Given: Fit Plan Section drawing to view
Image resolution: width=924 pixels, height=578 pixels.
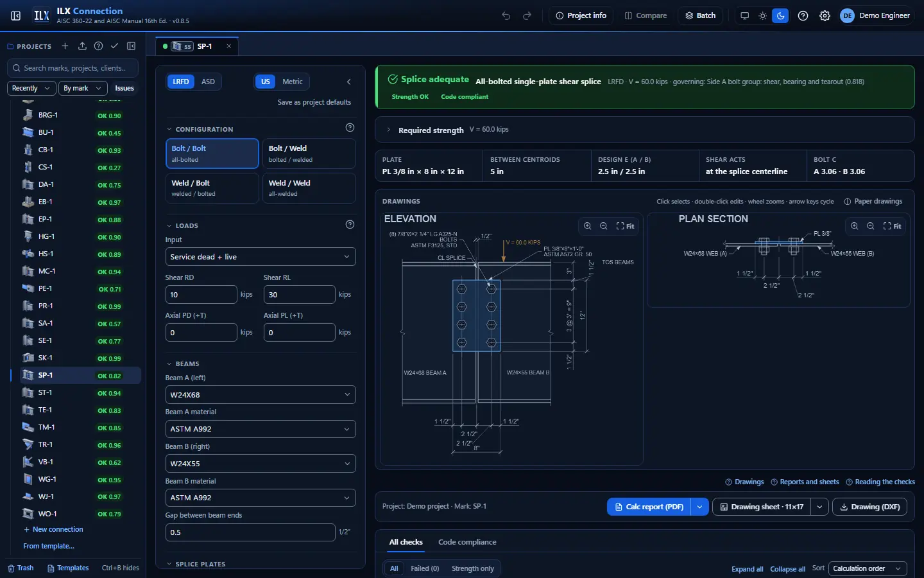Looking at the screenshot, I should tap(893, 226).
